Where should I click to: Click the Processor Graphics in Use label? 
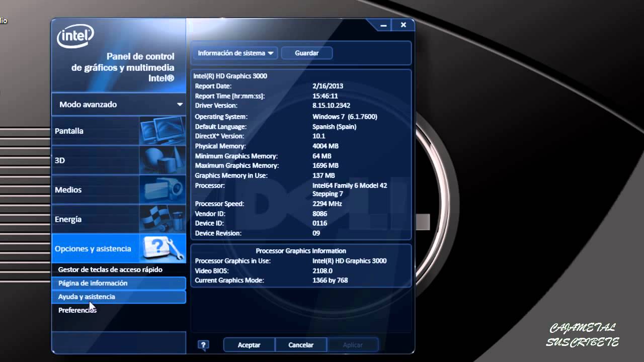[232, 261]
